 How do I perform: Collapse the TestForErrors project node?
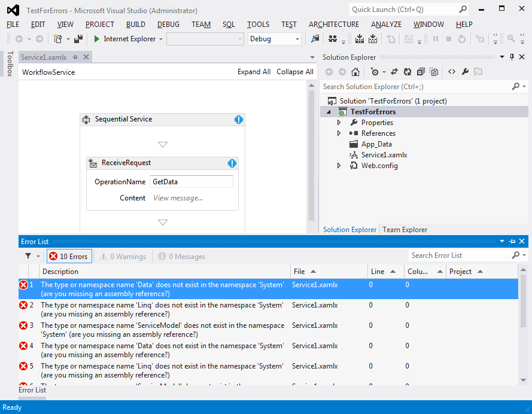click(329, 112)
